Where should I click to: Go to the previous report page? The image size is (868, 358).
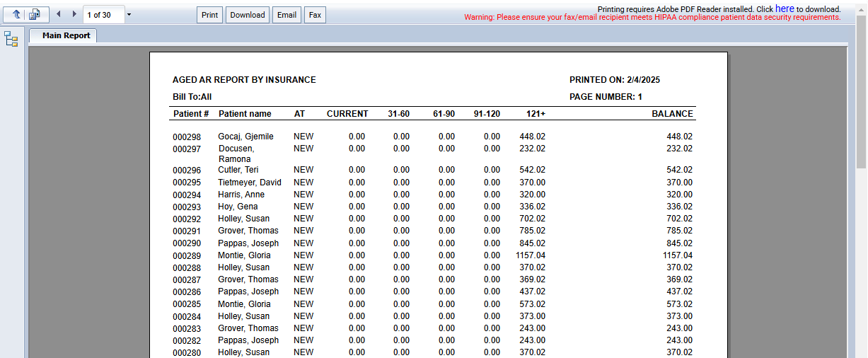pyautogui.click(x=58, y=14)
